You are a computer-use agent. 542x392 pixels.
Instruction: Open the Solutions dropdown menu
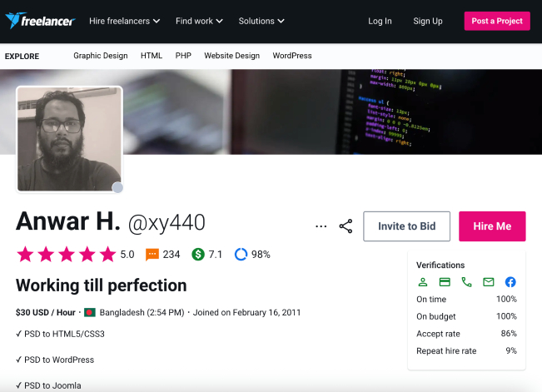point(261,21)
